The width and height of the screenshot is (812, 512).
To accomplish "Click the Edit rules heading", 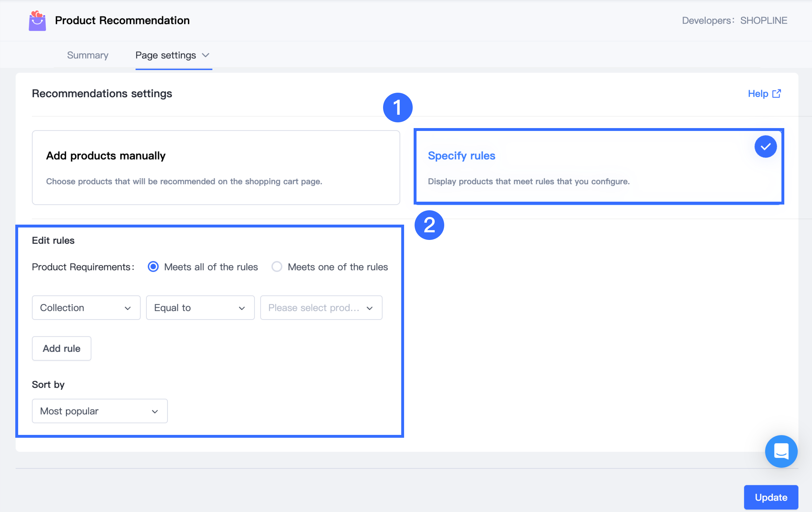I will pos(53,241).
